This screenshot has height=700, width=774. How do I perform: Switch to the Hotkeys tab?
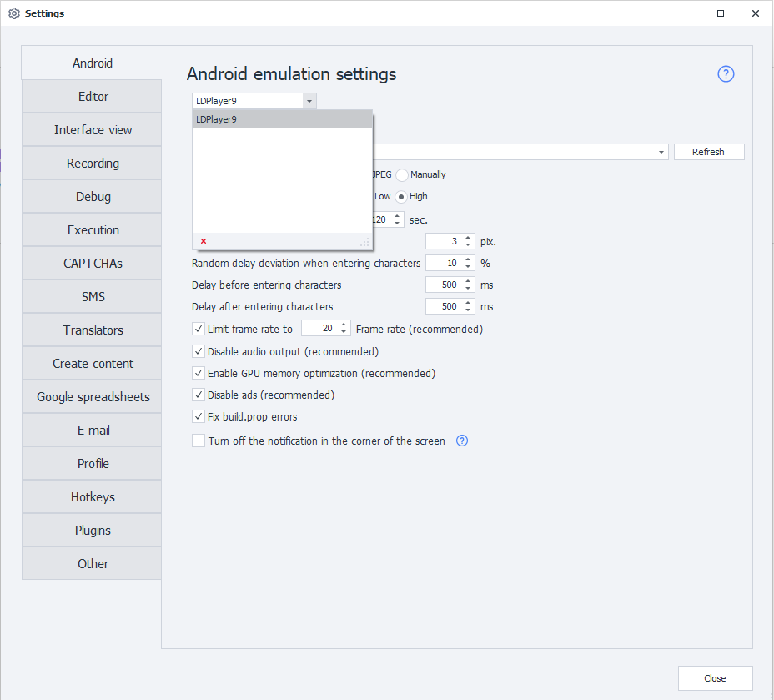[x=93, y=497]
